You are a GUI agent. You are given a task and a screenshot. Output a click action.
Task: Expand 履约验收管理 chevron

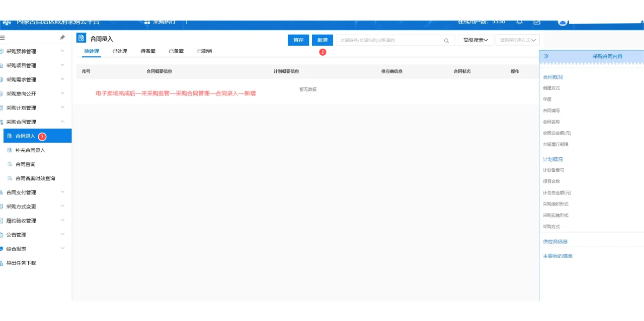[62, 220]
